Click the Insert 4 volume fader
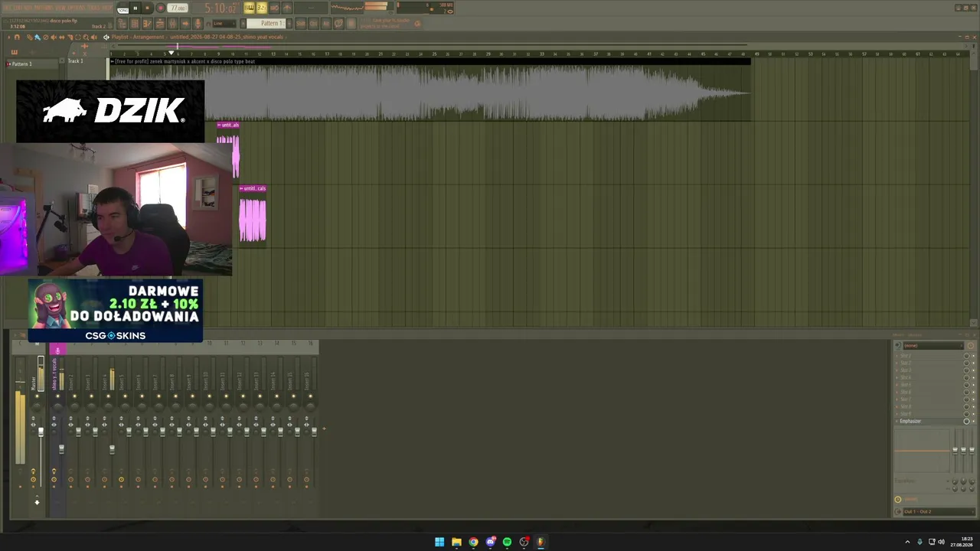This screenshot has height=551, width=980. (112, 449)
